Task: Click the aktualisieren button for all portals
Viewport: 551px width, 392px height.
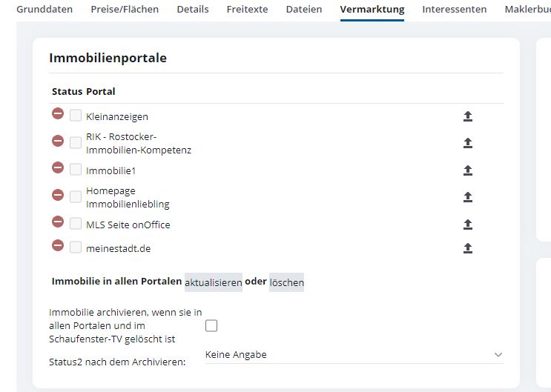Action: [214, 282]
